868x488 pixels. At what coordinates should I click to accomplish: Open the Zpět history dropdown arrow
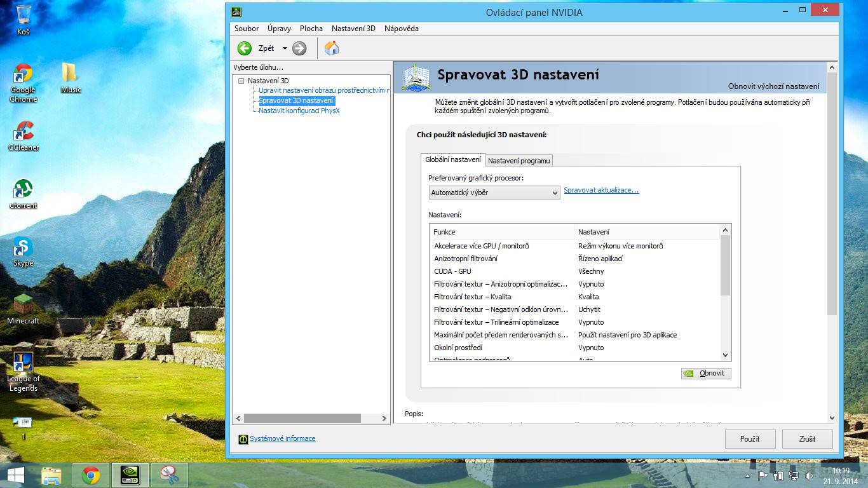(x=285, y=48)
